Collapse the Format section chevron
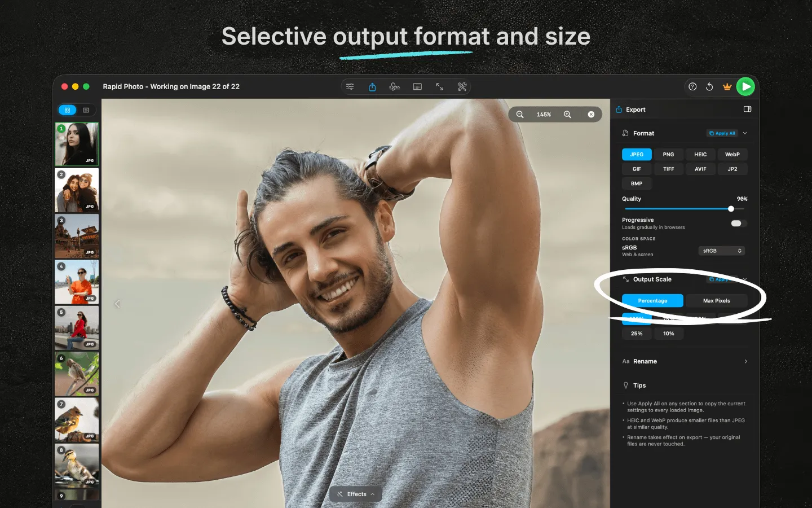Viewport: 812px width, 508px height. pyautogui.click(x=745, y=133)
